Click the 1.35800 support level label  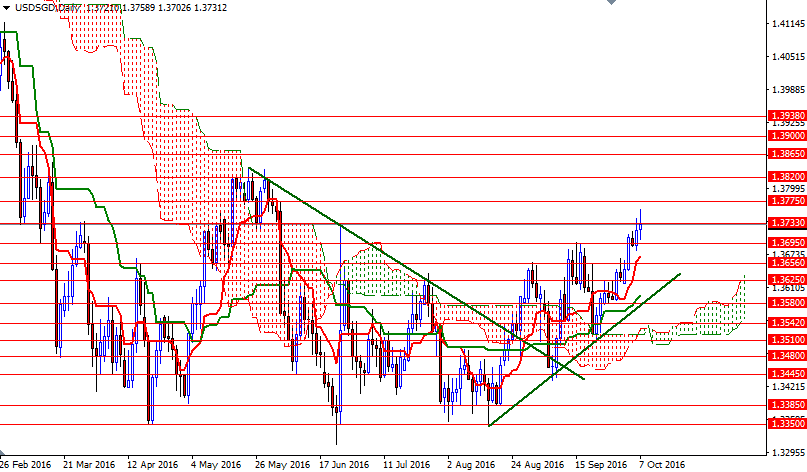[786, 302]
